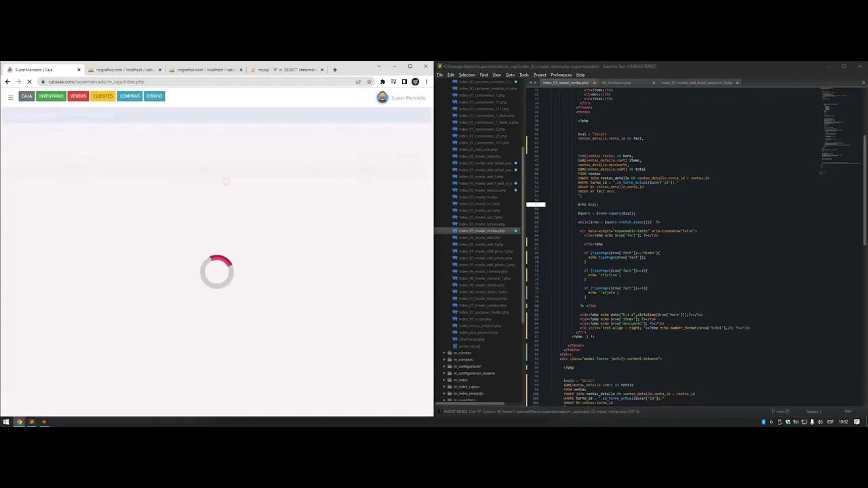This screenshot has width=868, height=488.
Task: Share this page icon in the address bar
Action: point(358,81)
